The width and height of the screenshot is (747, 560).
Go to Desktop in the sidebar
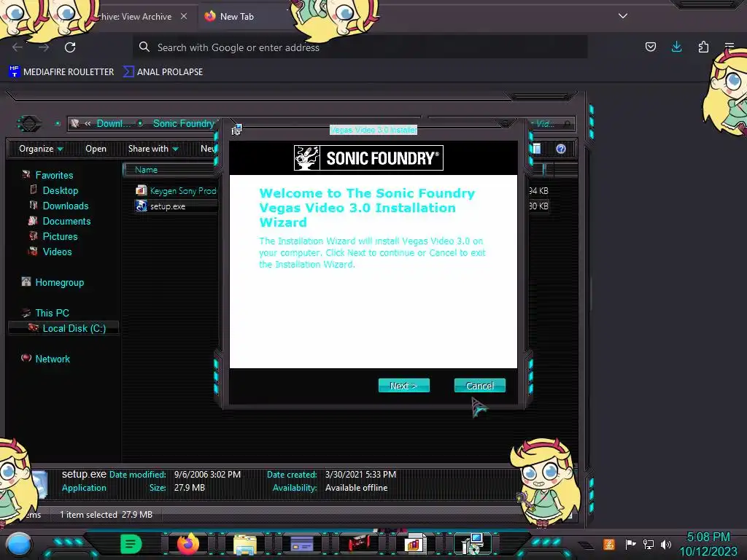pos(60,190)
